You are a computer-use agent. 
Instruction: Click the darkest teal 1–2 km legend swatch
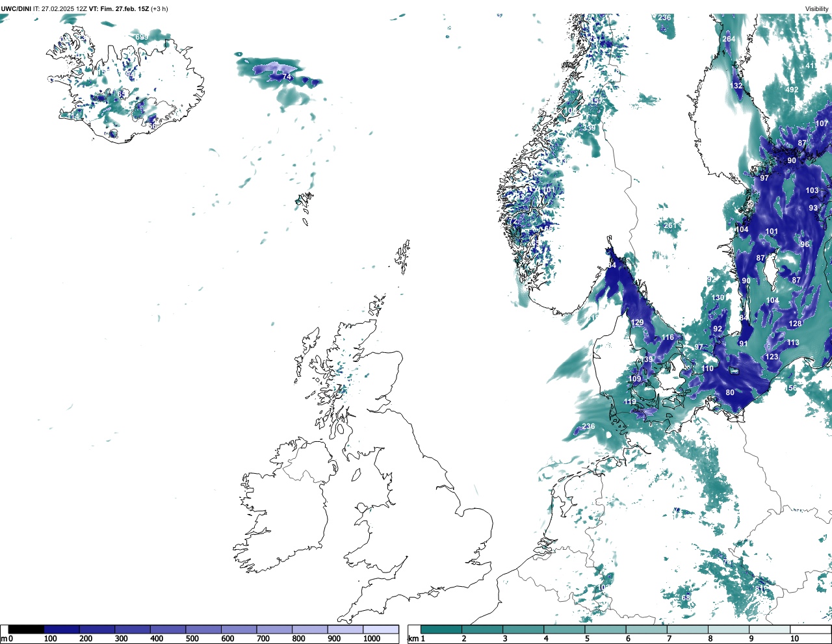(x=441, y=629)
